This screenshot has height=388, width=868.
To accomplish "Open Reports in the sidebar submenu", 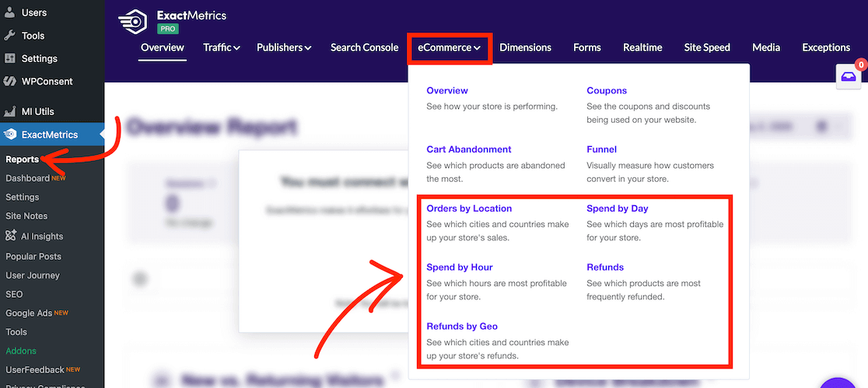I will 22,159.
